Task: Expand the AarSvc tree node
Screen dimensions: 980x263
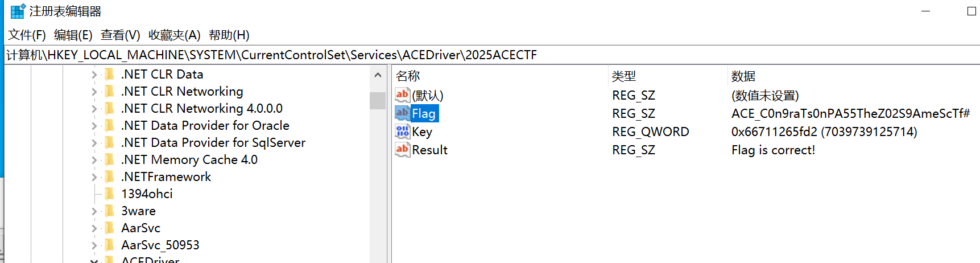Action: [x=94, y=228]
